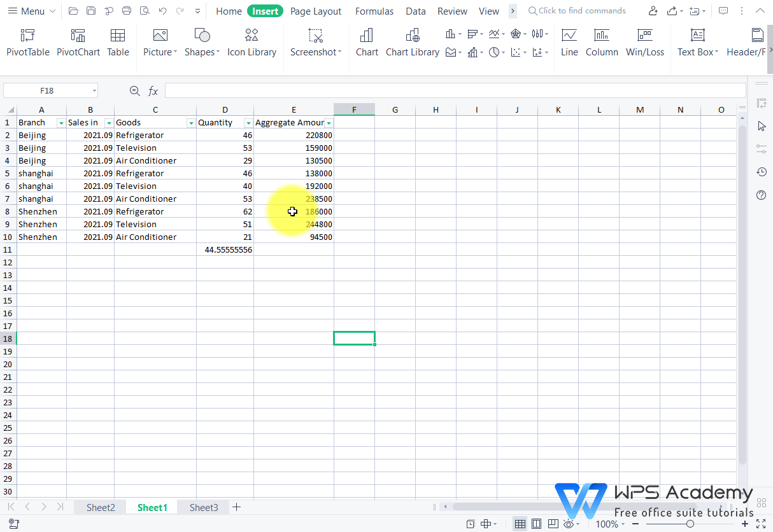This screenshot has height=532, width=773.
Task: Insert a radar chart
Action: tap(516, 34)
